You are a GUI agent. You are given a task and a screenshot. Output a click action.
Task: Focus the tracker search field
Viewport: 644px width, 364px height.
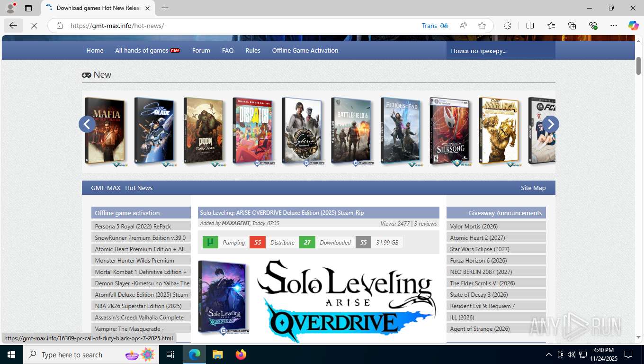click(x=501, y=50)
